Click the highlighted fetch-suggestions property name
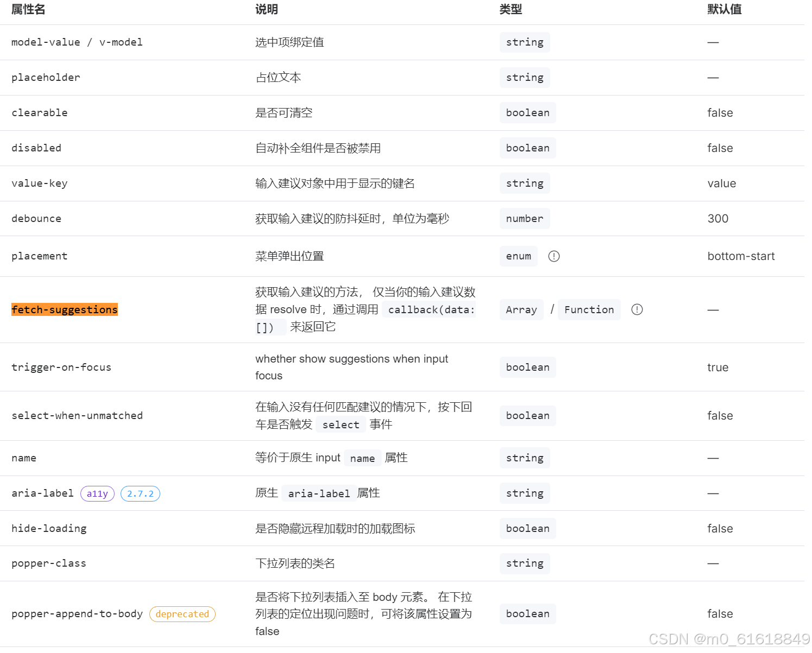 (64, 309)
